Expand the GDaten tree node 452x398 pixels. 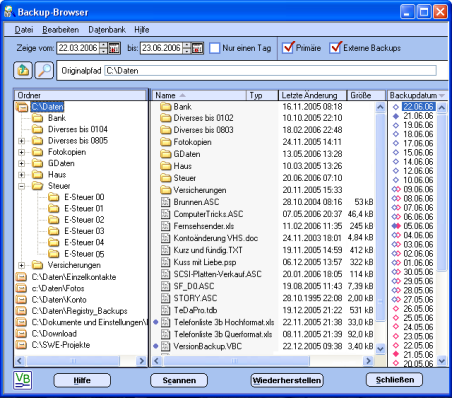tap(22, 163)
